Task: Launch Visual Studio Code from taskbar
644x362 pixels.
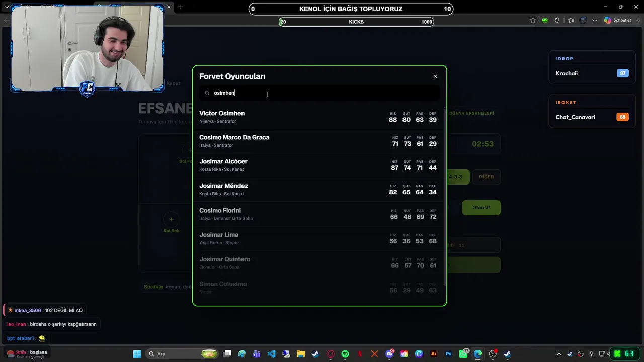Action: pos(271,354)
